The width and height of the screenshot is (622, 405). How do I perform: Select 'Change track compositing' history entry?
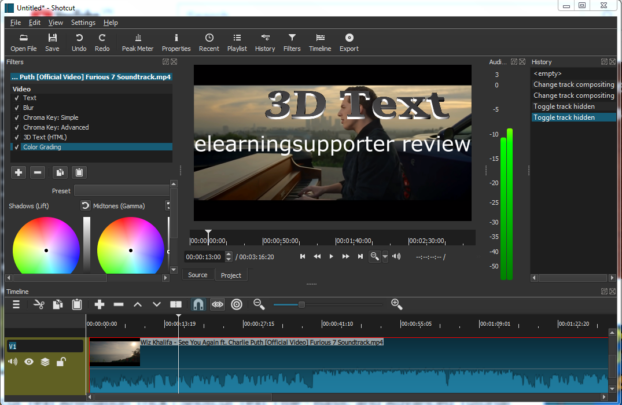tap(573, 85)
